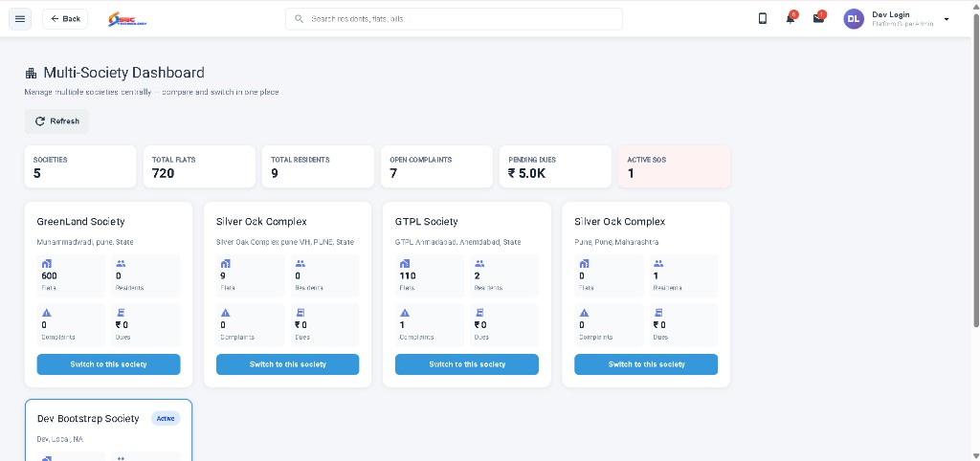Click the 110 flats value in GTPL card
The height and width of the screenshot is (461, 980).
point(408,276)
